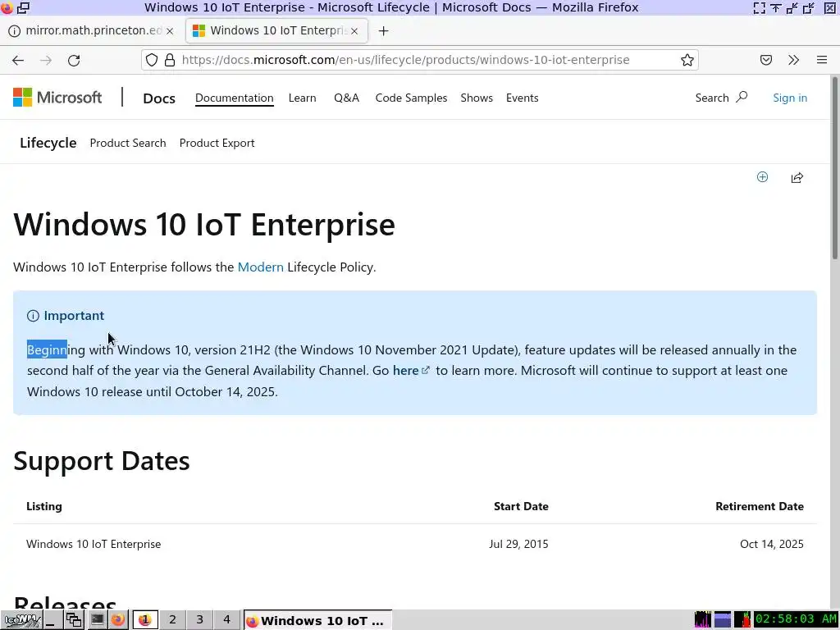Open the Q&A nav item
Viewport: 840px width, 630px height.
point(346,98)
